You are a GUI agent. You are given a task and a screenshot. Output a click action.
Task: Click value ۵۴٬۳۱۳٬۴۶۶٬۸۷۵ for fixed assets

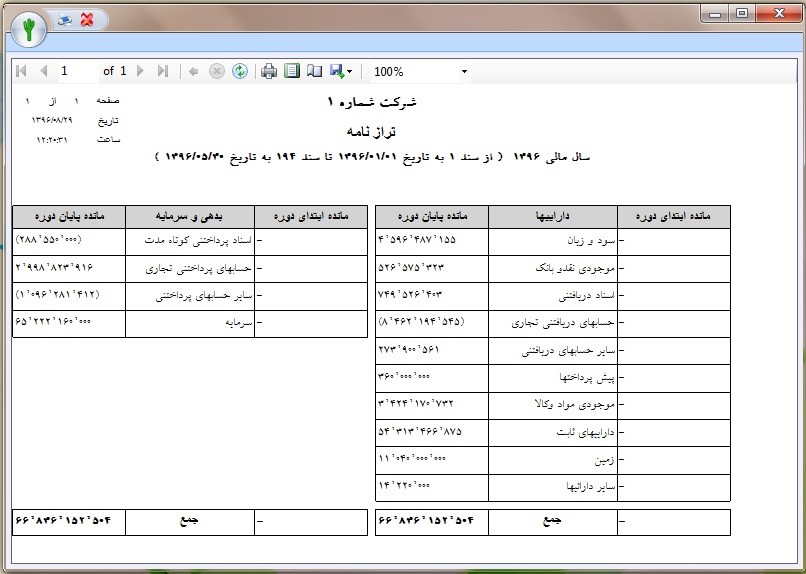[420, 431]
